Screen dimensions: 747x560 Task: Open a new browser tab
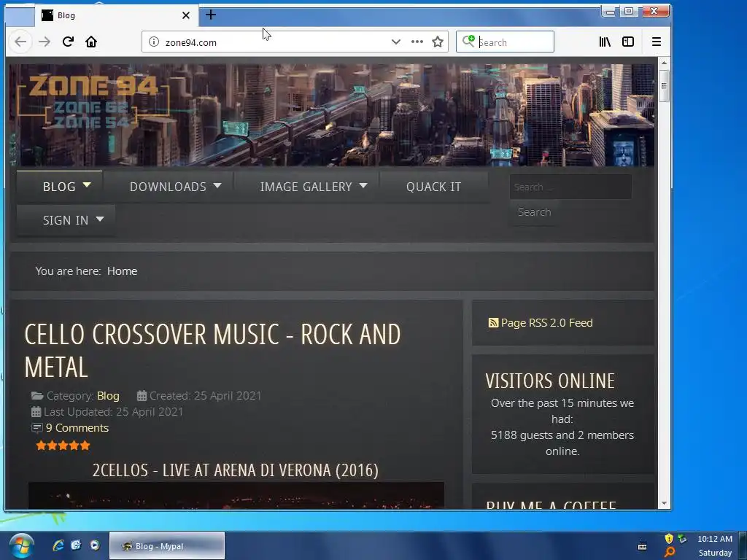pos(211,15)
